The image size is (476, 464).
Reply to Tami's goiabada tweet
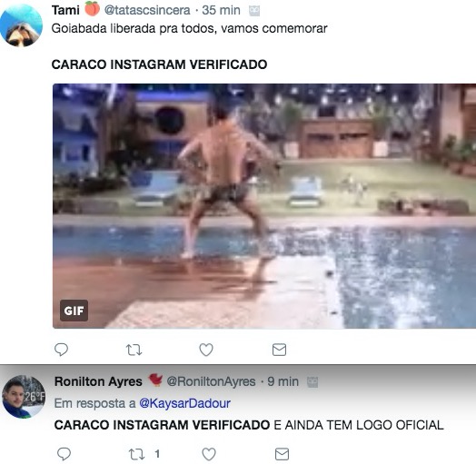click(61, 350)
